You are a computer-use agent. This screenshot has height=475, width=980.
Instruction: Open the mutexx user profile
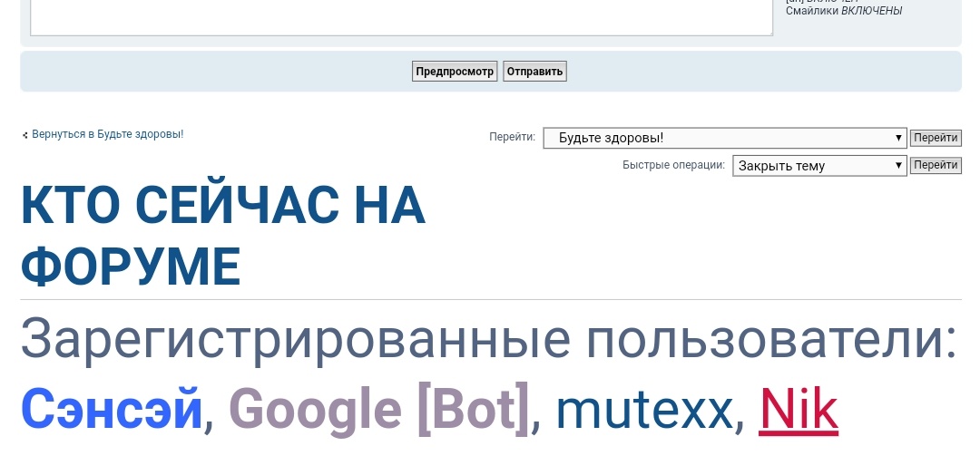pyautogui.click(x=643, y=409)
